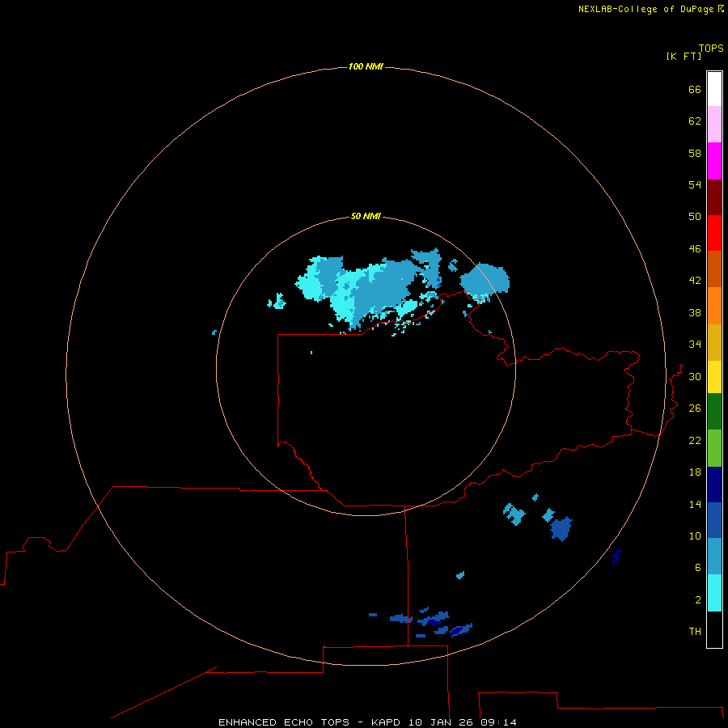Click the light green 26 legend swatch
The width and height of the screenshot is (728, 728).
point(714,448)
